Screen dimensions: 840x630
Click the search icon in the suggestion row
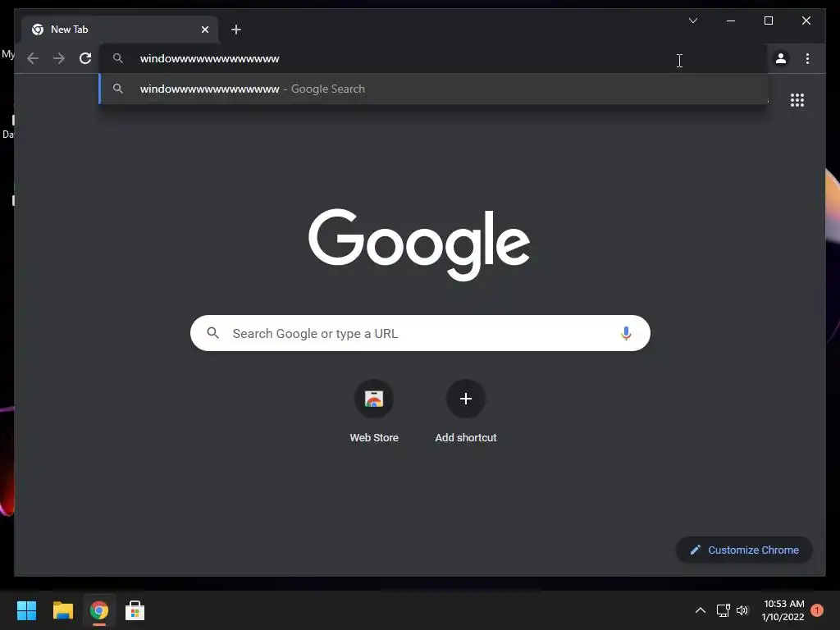[x=118, y=89]
